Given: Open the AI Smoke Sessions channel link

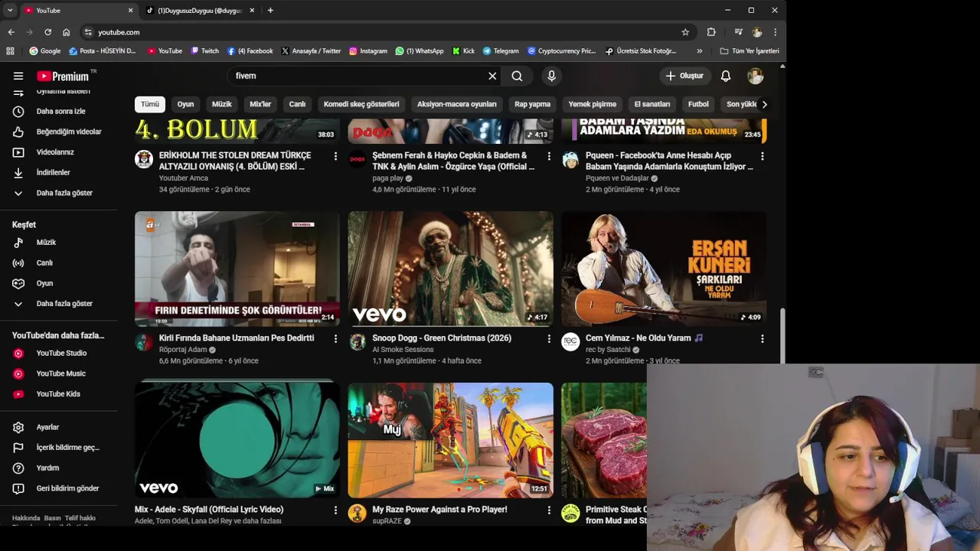Looking at the screenshot, I should click(x=403, y=350).
